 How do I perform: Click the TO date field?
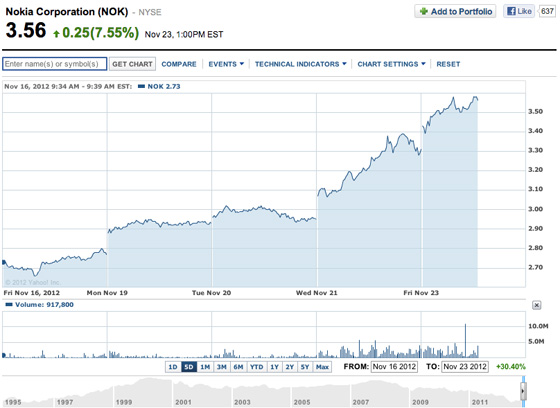[465, 367]
